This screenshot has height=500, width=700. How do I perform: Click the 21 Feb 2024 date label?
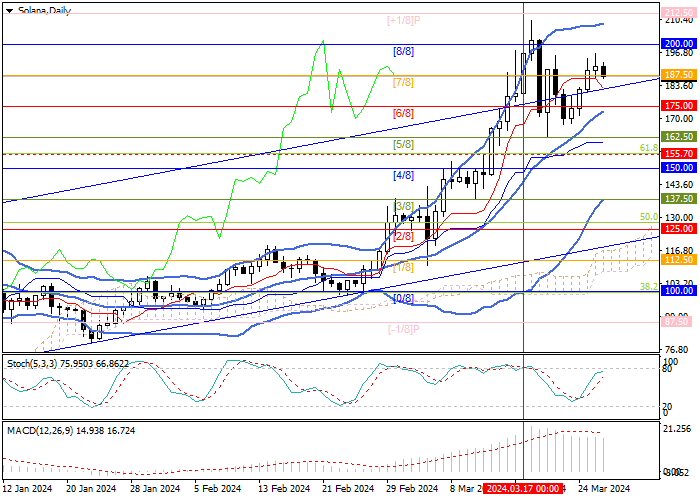(349, 489)
